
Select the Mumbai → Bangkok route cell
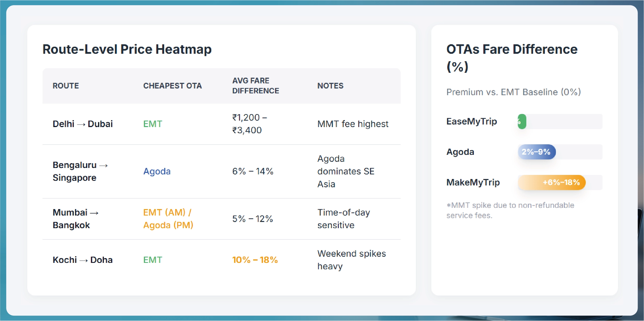click(x=75, y=219)
